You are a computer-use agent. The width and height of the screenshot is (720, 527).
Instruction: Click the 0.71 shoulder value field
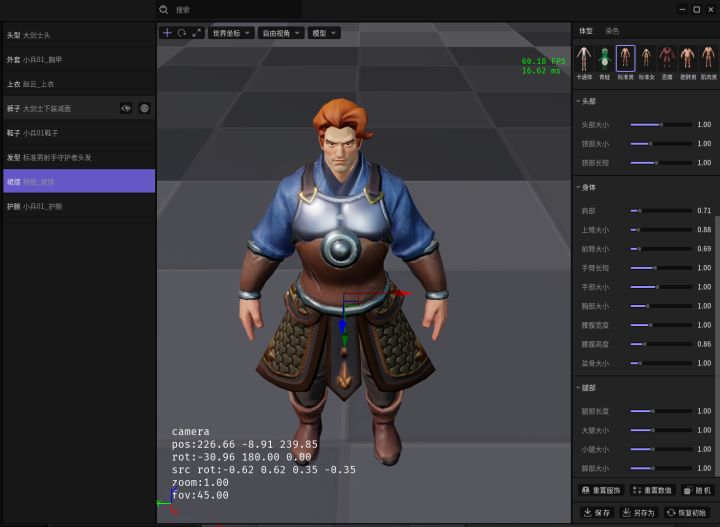(x=704, y=211)
